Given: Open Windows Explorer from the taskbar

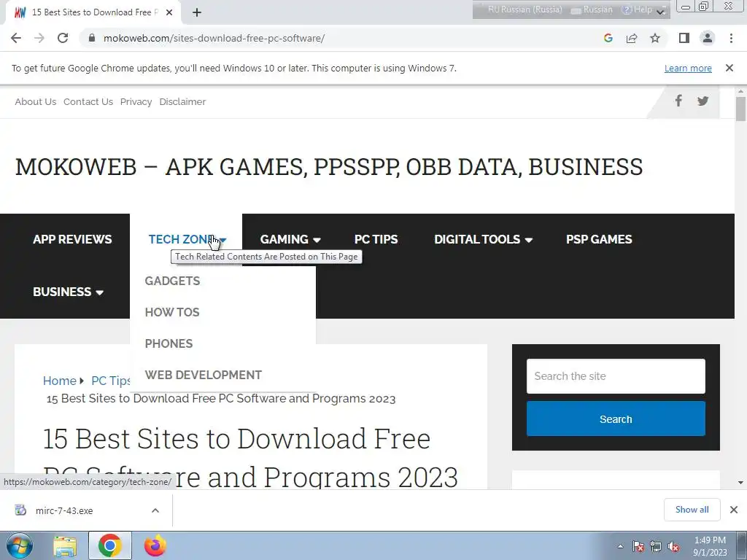Looking at the screenshot, I should click(x=65, y=546).
